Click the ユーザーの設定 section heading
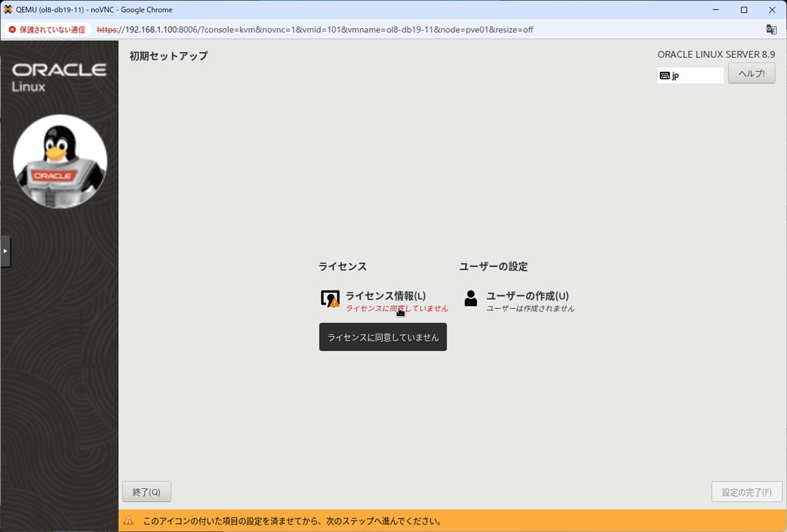 (493, 266)
